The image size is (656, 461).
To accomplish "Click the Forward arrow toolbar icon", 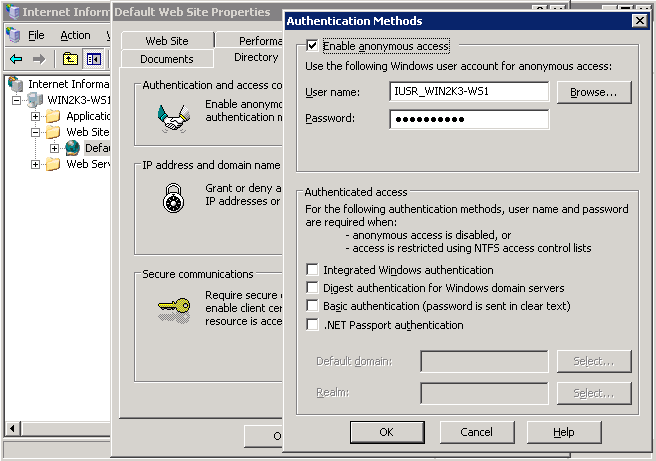I will click(40, 59).
